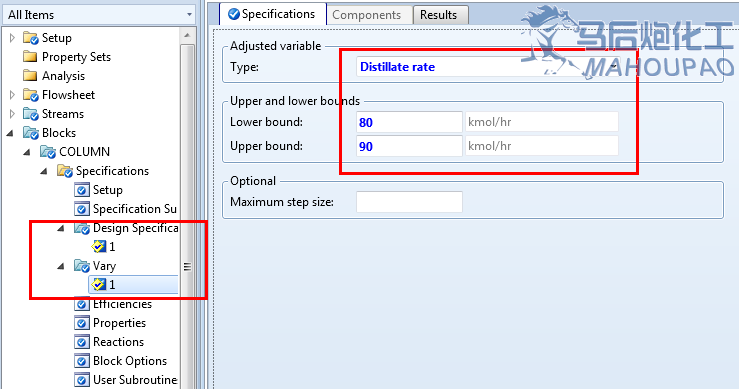Open the Efficiencies form icon
Screen dimensions: 739x389
click(x=82, y=304)
